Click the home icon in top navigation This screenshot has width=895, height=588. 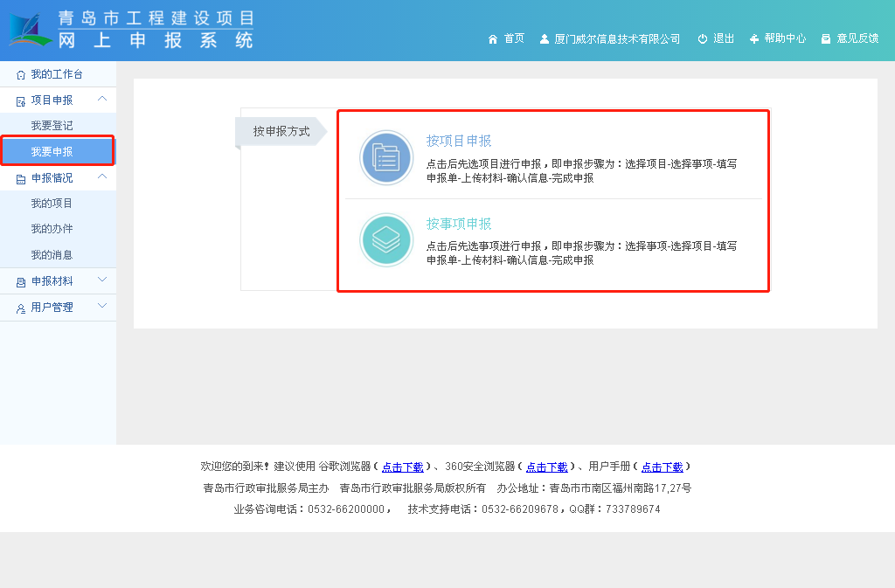pyautogui.click(x=493, y=39)
